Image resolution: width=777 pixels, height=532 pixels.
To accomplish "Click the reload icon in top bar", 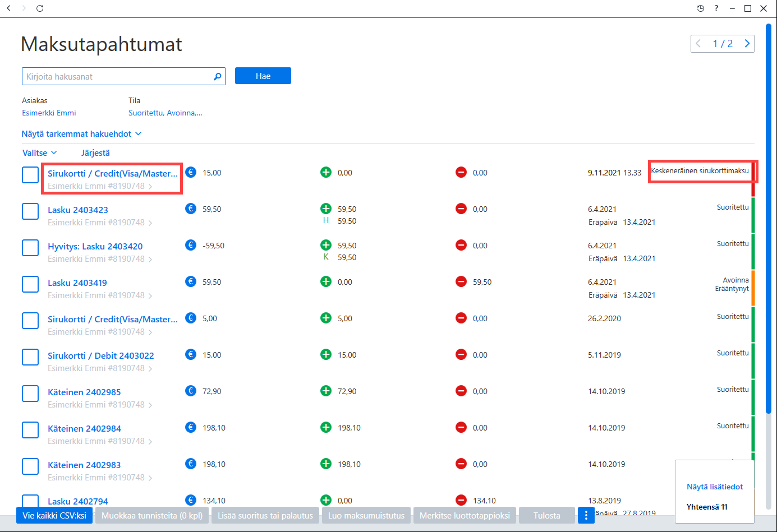I will [x=40, y=8].
